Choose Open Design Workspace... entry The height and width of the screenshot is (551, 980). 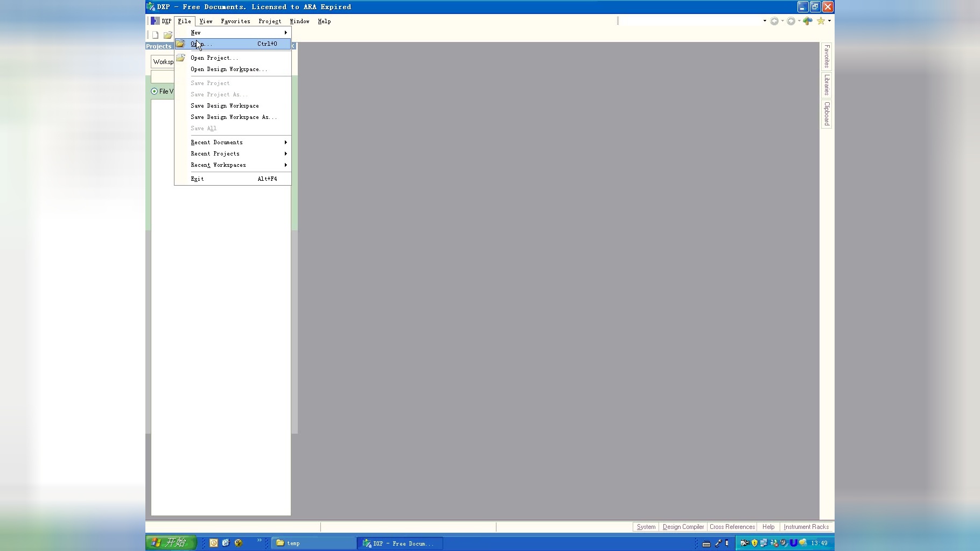tap(233, 69)
